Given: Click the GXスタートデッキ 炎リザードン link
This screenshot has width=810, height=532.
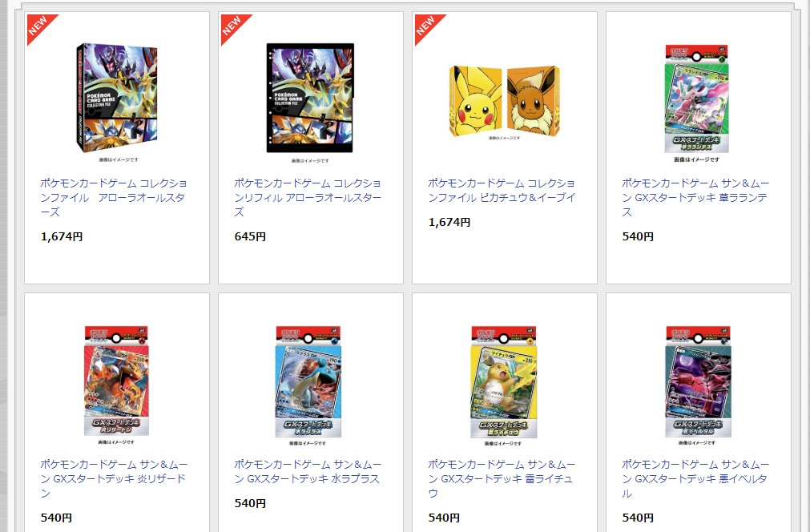Looking at the screenshot, I should (x=114, y=479).
